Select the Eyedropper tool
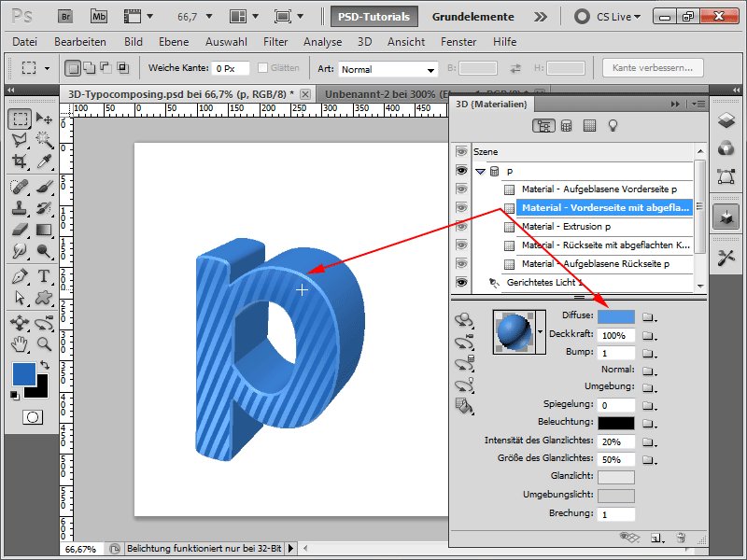This screenshot has width=747, height=560. point(44,161)
